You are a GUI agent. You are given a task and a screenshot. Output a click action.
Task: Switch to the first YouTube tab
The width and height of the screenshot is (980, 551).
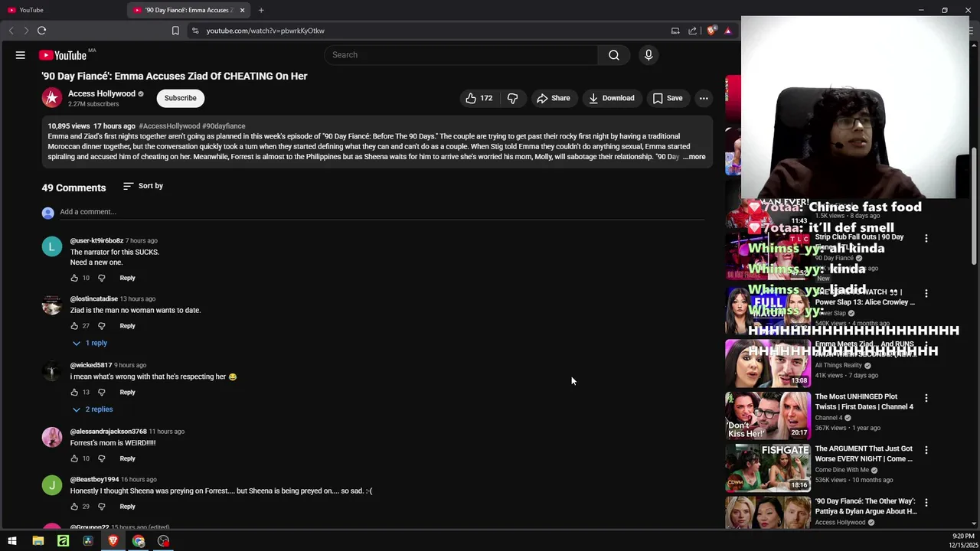pyautogui.click(x=63, y=10)
